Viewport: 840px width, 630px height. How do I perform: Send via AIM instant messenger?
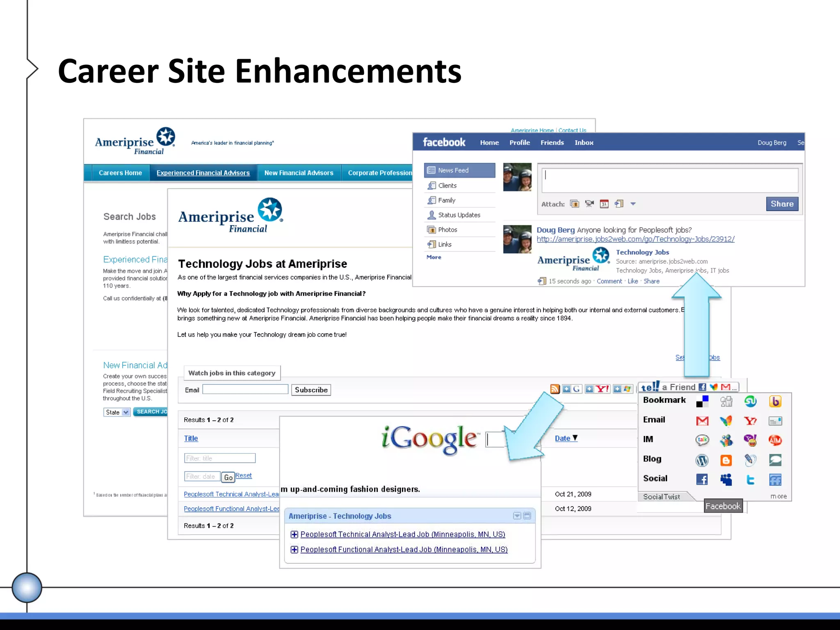click(x=775, y=440)
